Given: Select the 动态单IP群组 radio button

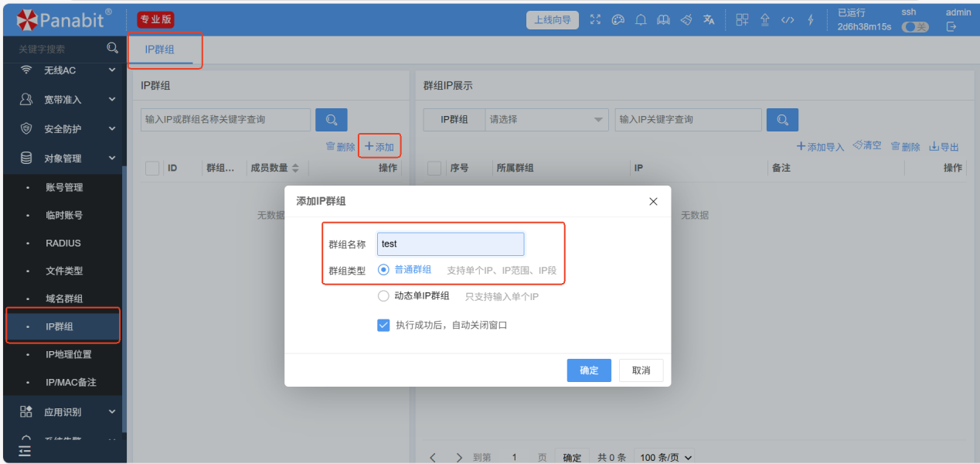Looking at the screenshot, I should (x=383, y=296).
